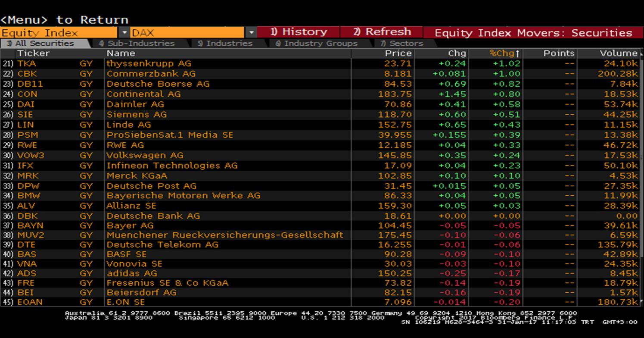This screenshot has width=644, height=338.
Task: Select the BAYN ticker
Action: point(30,225)
